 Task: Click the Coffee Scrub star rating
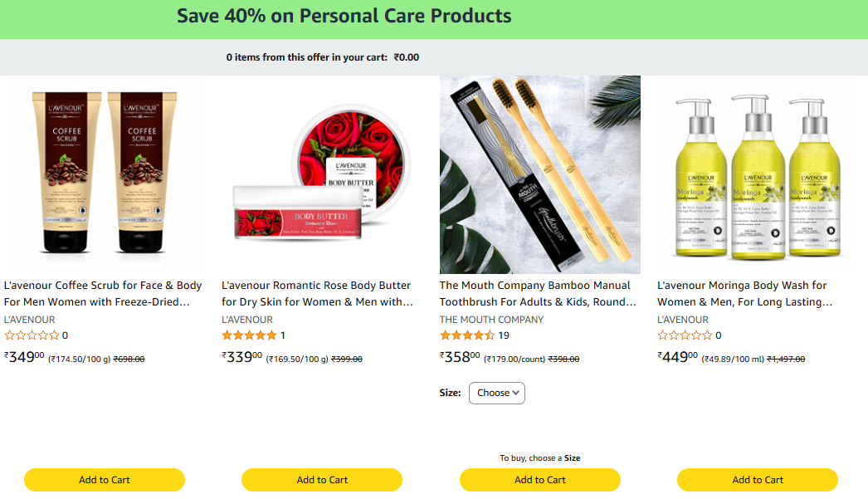[32, 335]
